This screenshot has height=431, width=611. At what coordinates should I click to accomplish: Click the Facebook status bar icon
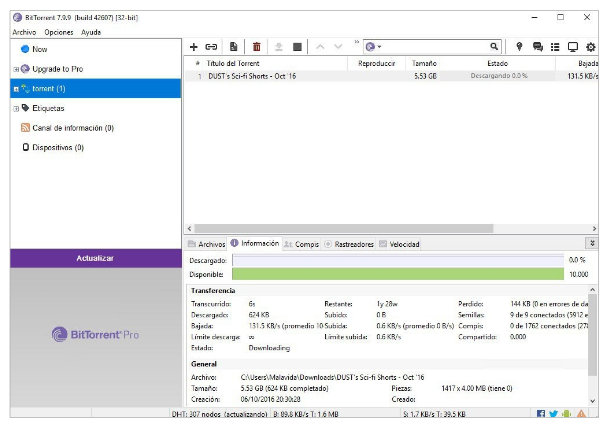540,413
